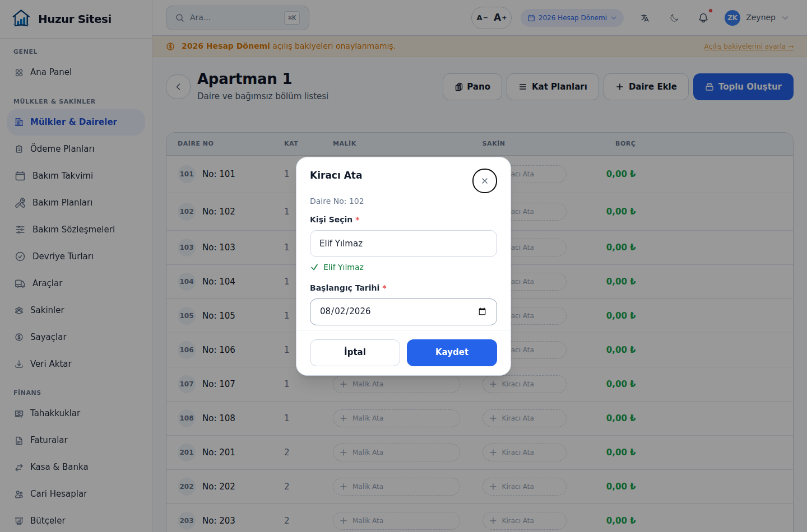Open the language translation icon
Viewport: 807px width, 532px height.
coord(645,18)
